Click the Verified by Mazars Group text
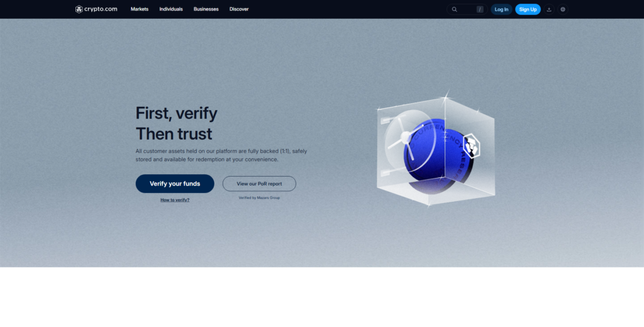Screen dimensions: 644x327 259,197
